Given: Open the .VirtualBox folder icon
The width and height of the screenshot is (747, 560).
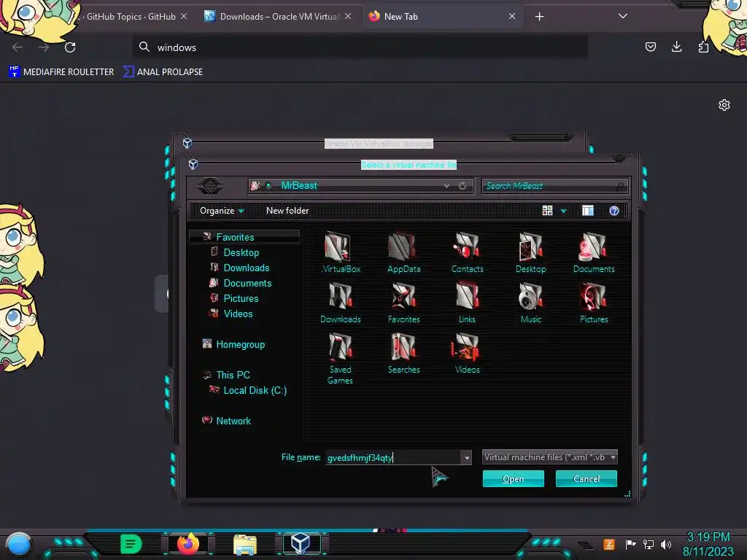Looking at the screenshot, I should (x=338, y=246).
